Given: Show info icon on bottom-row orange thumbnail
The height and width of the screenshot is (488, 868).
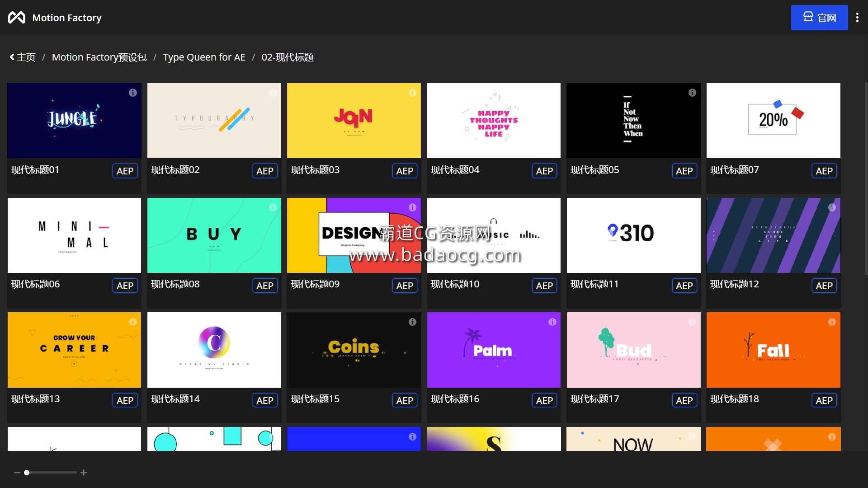Looking at the screenshot, I should coord(832,437).
